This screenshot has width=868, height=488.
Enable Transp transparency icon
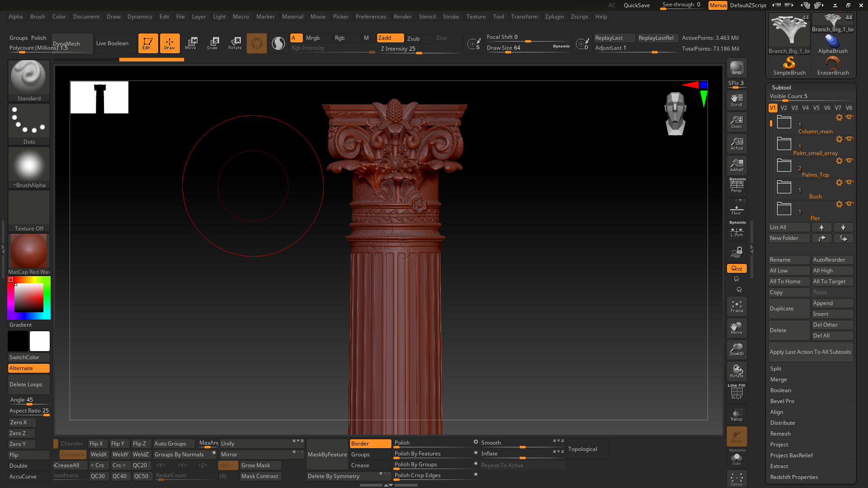point(736,415)
